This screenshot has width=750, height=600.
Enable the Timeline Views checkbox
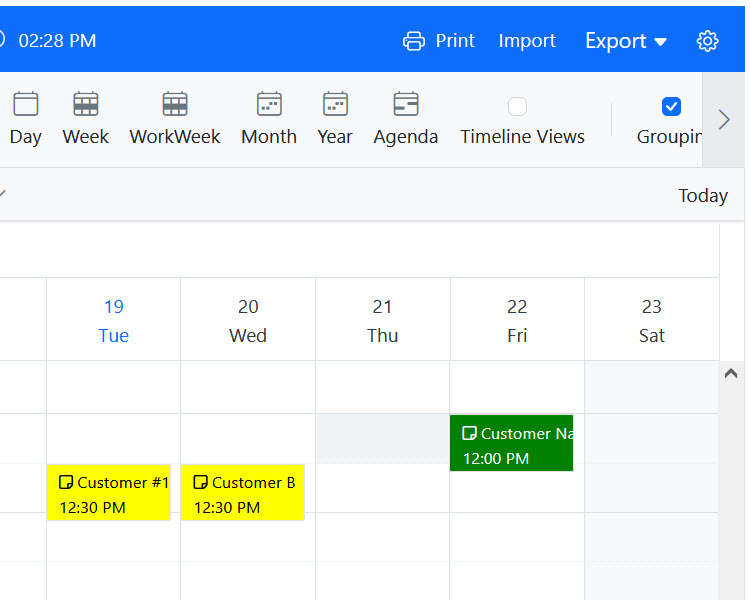point(518,106)
